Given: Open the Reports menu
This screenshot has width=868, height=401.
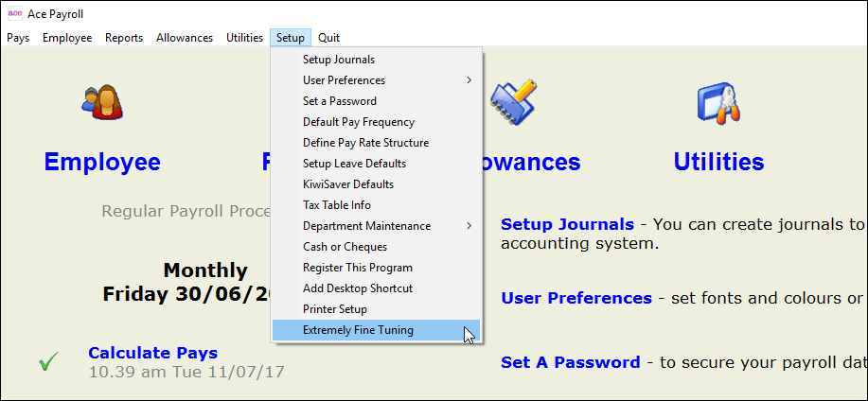Looking at the screenshot, I should pos(124,38).
